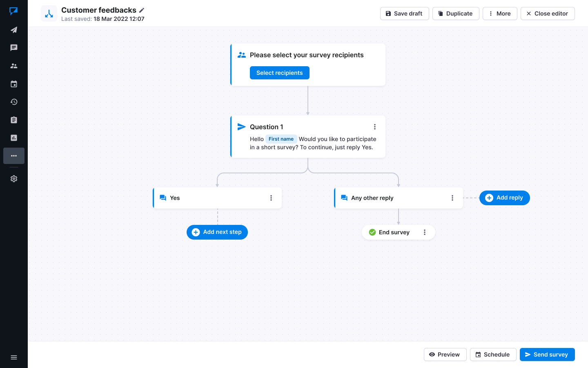Screen dimensions: 588x368
Task: Add a new reply branch after Question 1
Action: 504,197
